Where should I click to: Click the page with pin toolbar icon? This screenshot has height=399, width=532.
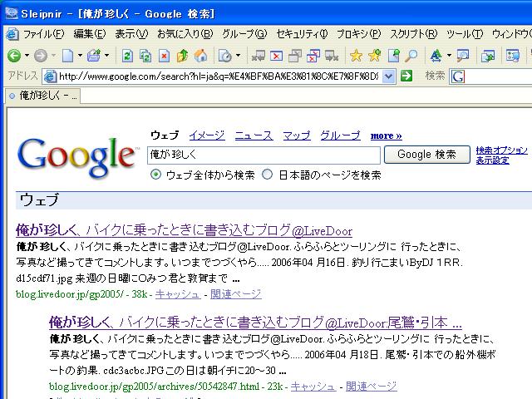pos(393,56)
